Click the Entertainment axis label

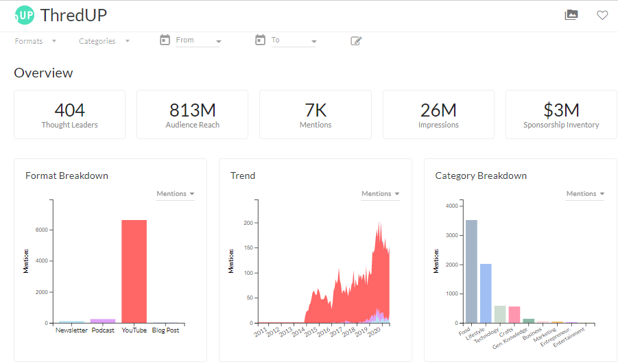click(x=569, y=337)
